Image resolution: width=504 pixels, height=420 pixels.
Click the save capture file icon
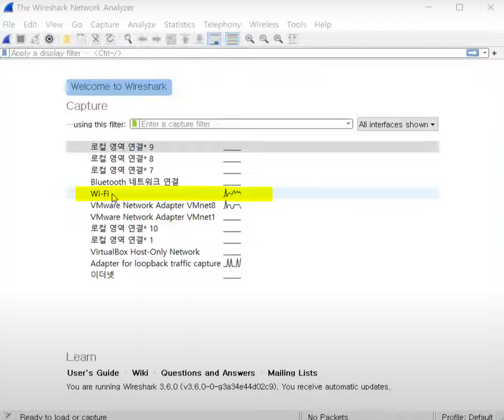point(81,39)
